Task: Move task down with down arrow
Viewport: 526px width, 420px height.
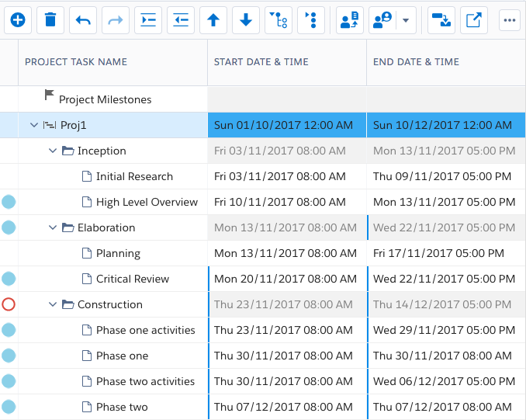Action: coord(246,20)
